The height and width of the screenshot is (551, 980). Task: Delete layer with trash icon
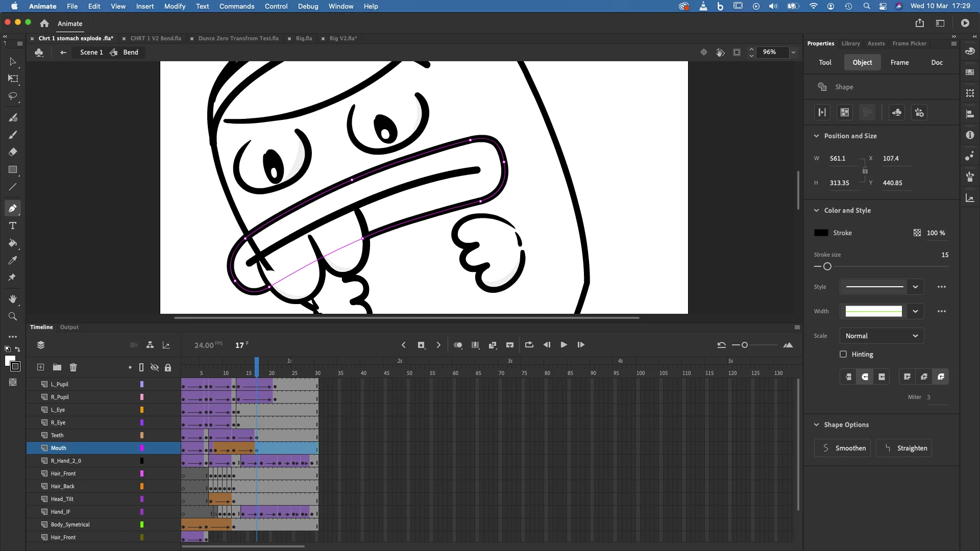coord(73,367)
